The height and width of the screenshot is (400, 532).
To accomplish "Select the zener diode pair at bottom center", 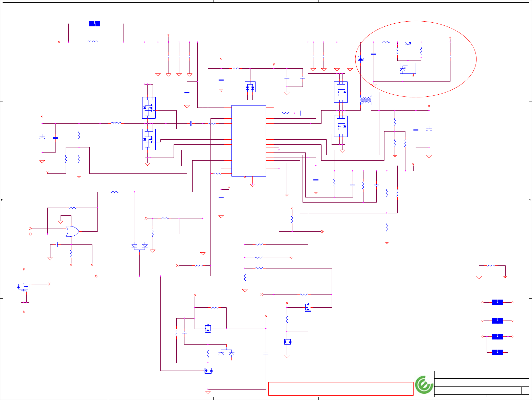I will pos(226,353).
